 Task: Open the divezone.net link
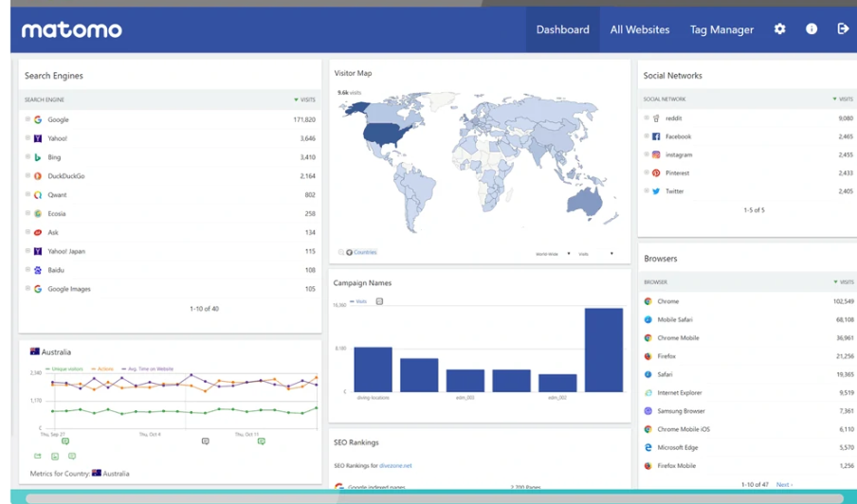coord(395,466)
